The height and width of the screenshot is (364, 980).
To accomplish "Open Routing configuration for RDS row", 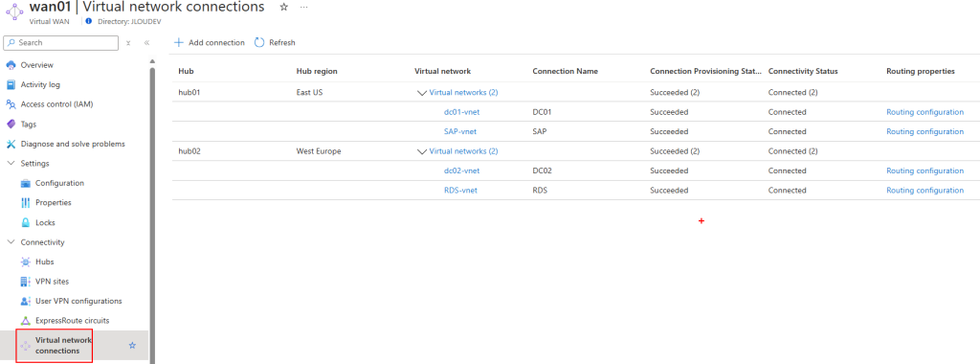I will tap(925, 190).
